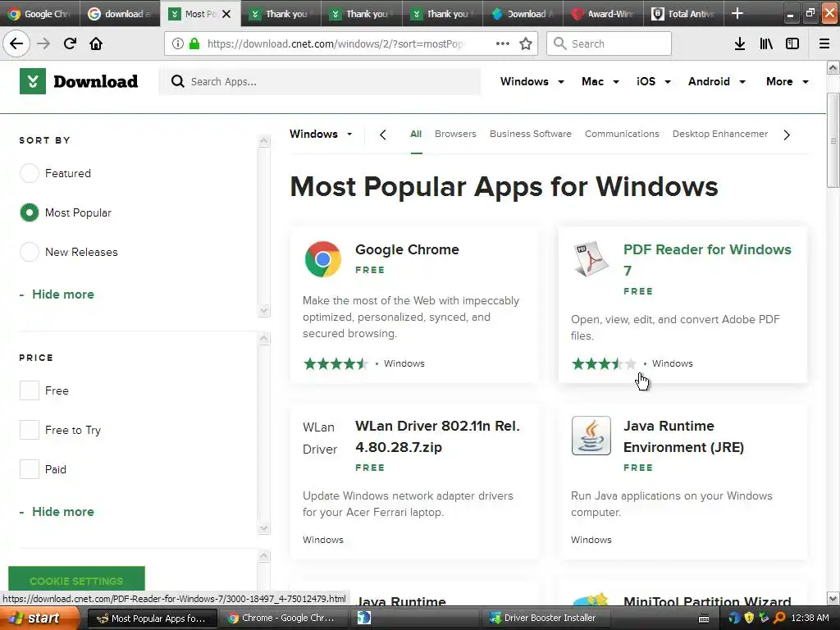View connection security via green padlock icon
Viewport: 840px width, 630px height.
[194, 43]
